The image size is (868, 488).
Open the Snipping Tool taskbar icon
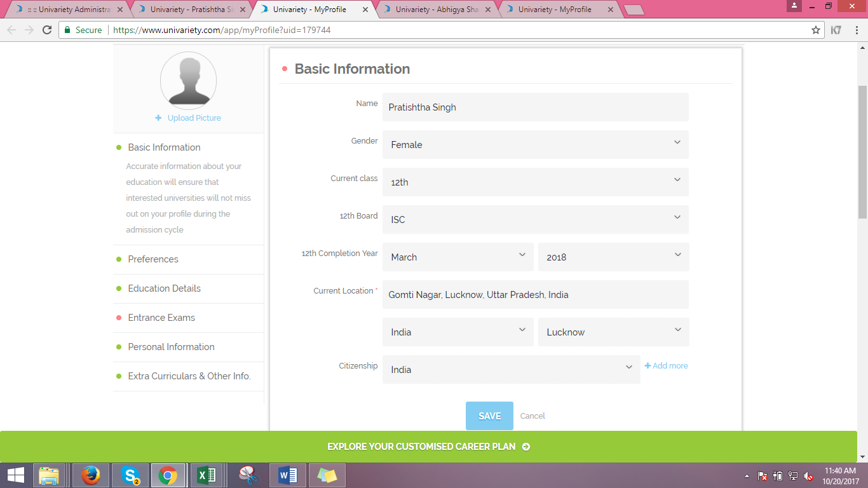tap(247, 475)
